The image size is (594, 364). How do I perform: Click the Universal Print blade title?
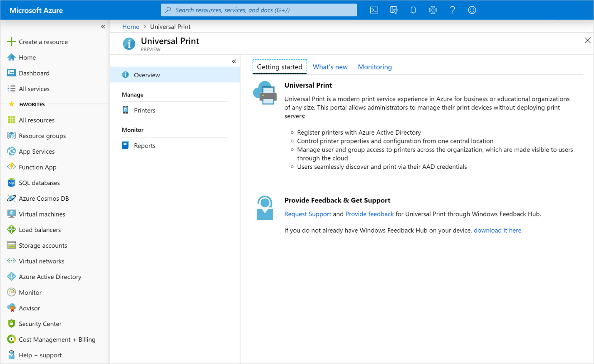[170, 41]
